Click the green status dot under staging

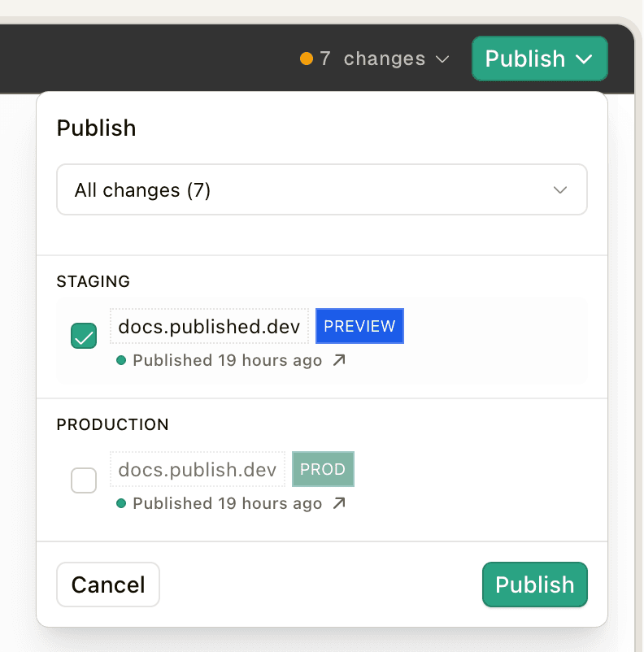(121, 360)
